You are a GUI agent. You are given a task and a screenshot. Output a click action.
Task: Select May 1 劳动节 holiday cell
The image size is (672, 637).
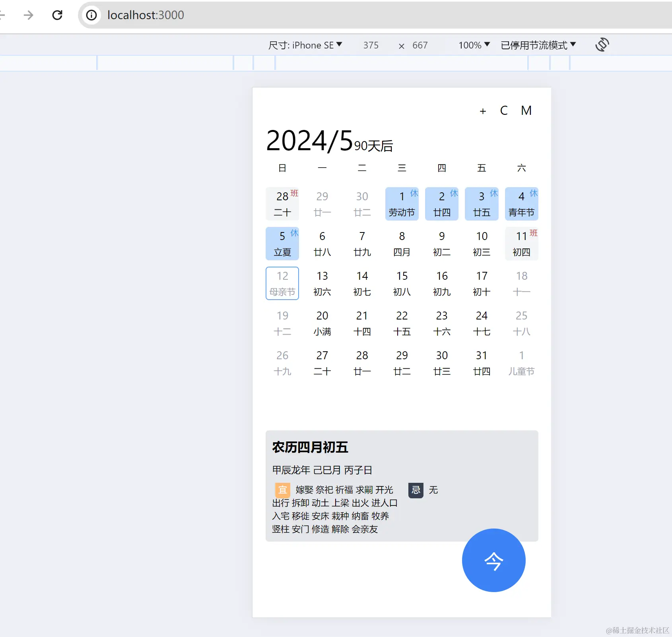click(x=402, y=204)
